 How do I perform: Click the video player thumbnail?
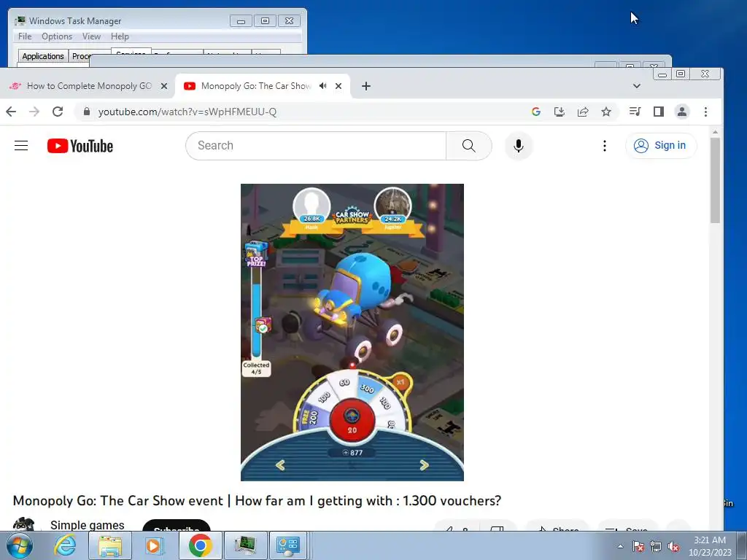coord(352,332)
